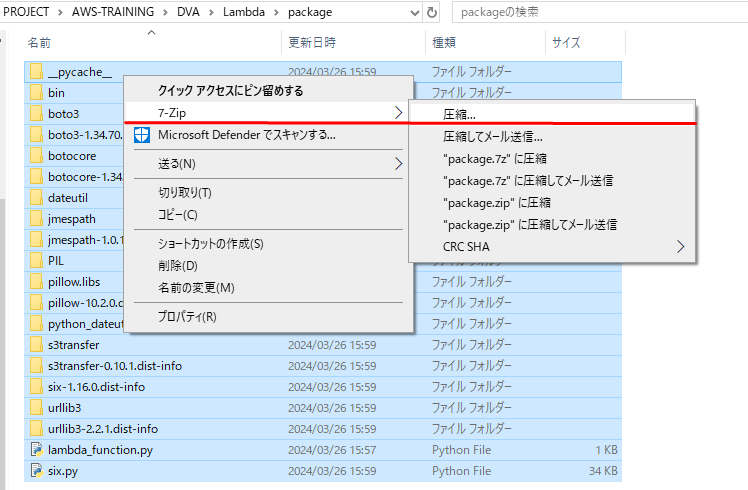Click the Microsoft Defender shield icon

141,135
